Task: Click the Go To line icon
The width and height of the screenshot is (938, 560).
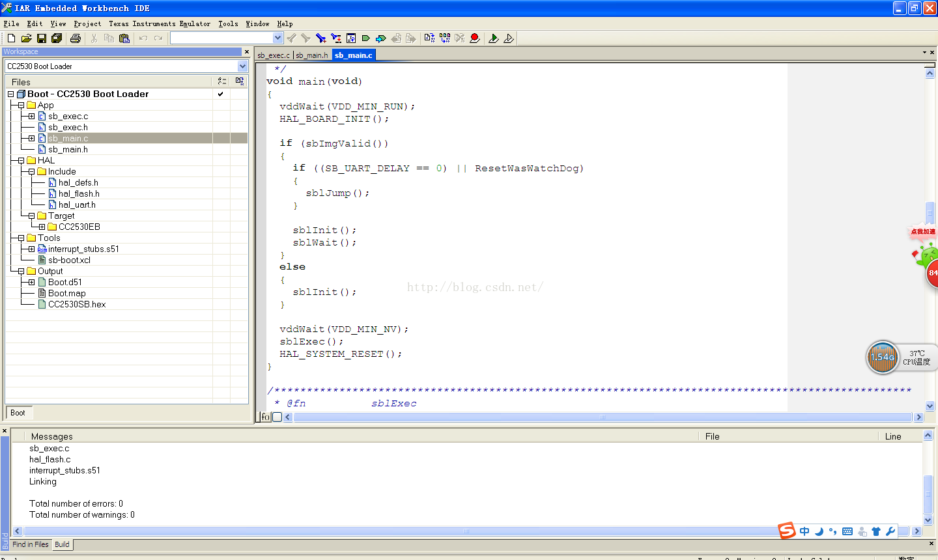Action: (351, 38)
